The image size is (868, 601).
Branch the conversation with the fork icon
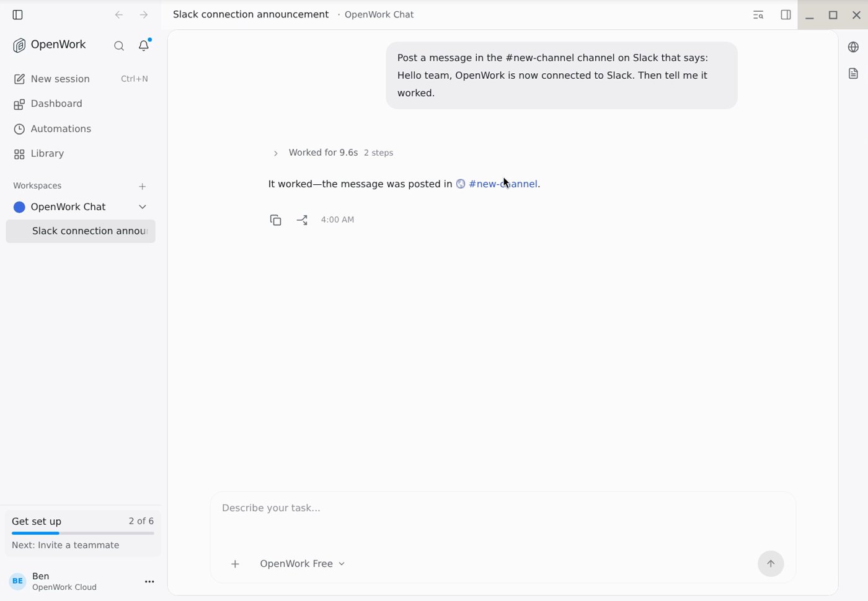point(302,220)
